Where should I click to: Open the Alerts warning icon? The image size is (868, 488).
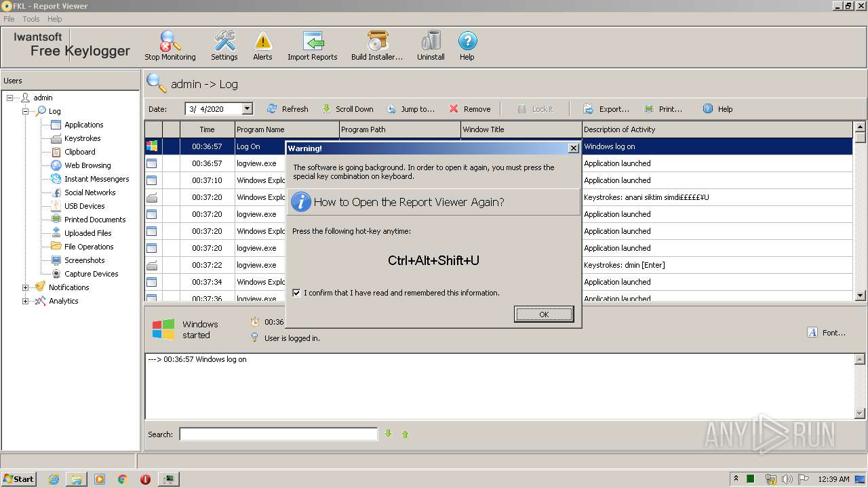(x=262, y=45)
